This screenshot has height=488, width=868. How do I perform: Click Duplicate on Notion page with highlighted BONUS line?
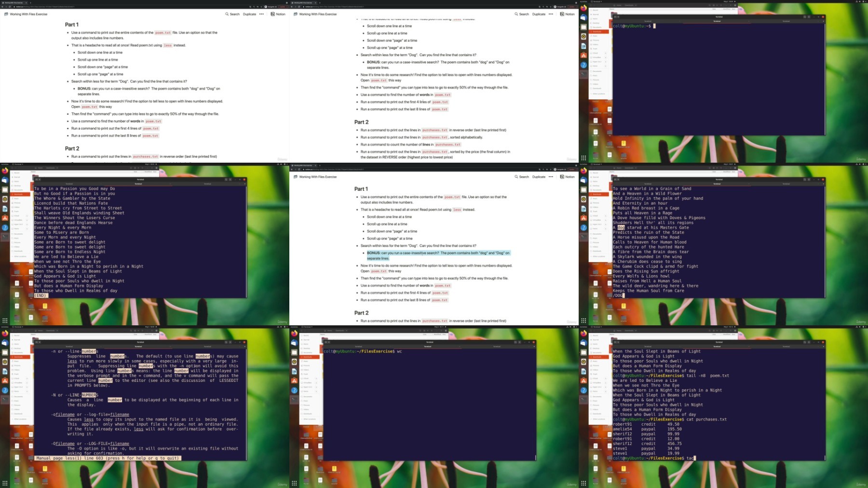pyautogui.click(x=539, y=177)
